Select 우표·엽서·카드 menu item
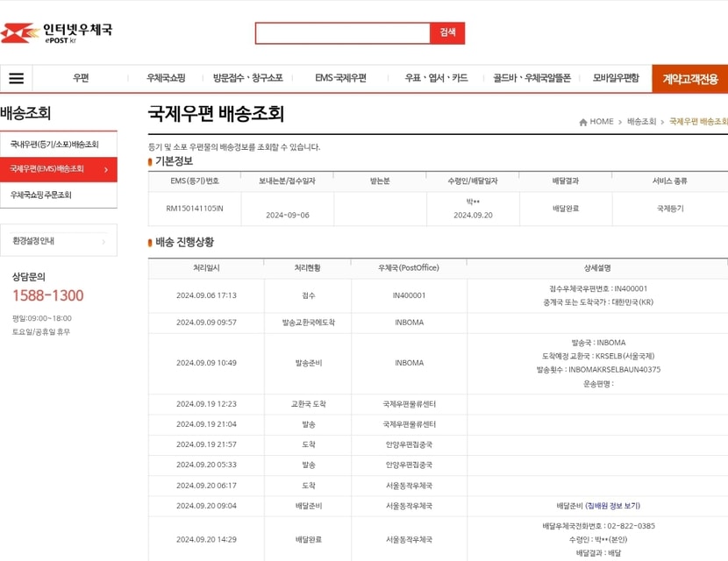 [436, 78]
